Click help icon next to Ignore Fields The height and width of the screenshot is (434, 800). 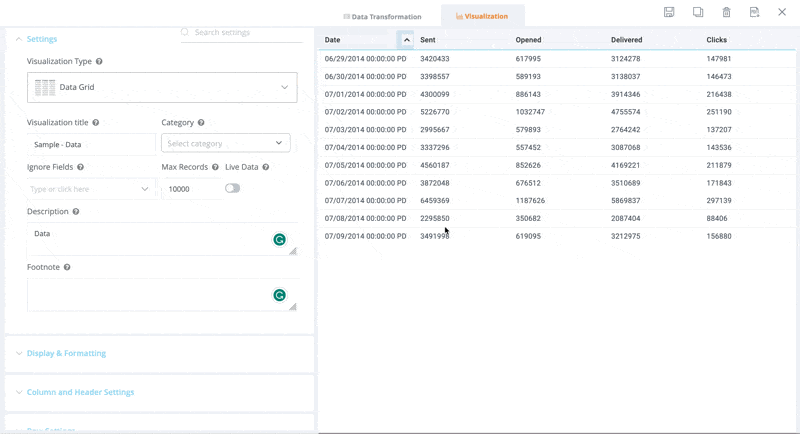81,168
